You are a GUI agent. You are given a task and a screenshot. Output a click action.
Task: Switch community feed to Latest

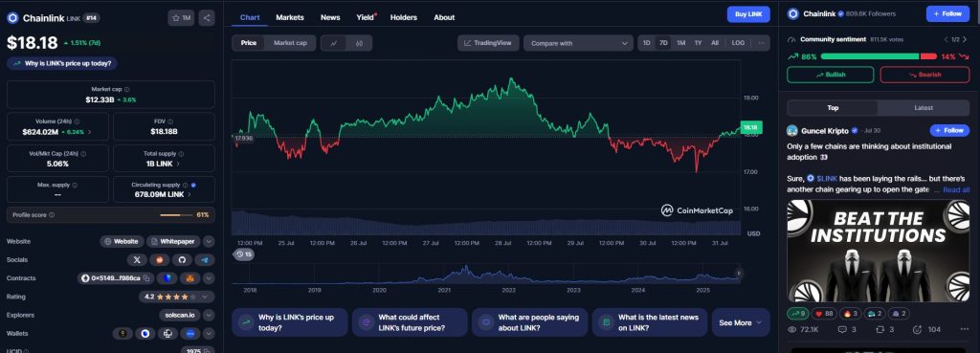[x=924, y=108]
